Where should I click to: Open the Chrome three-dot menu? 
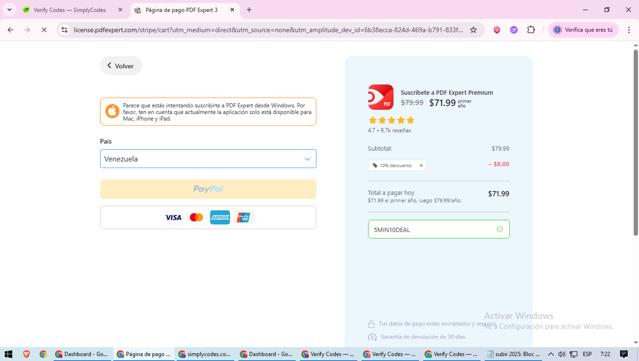click(x=629, y=30)
